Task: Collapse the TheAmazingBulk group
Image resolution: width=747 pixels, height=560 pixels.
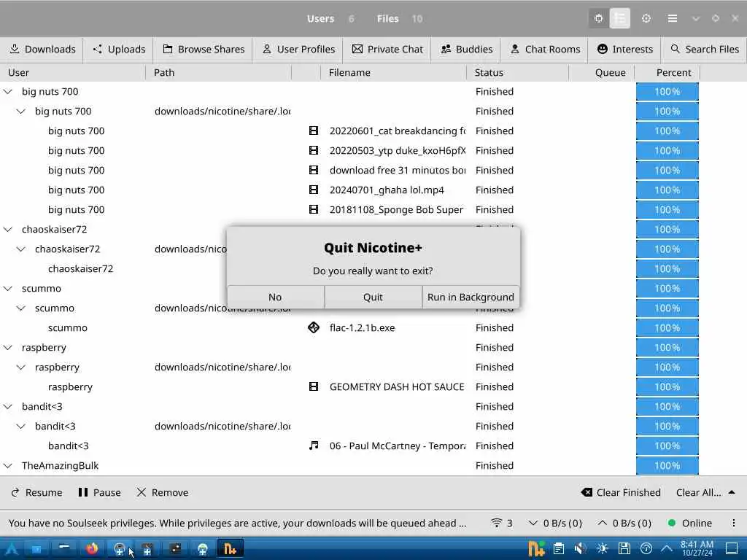Action: click(8, 465)
